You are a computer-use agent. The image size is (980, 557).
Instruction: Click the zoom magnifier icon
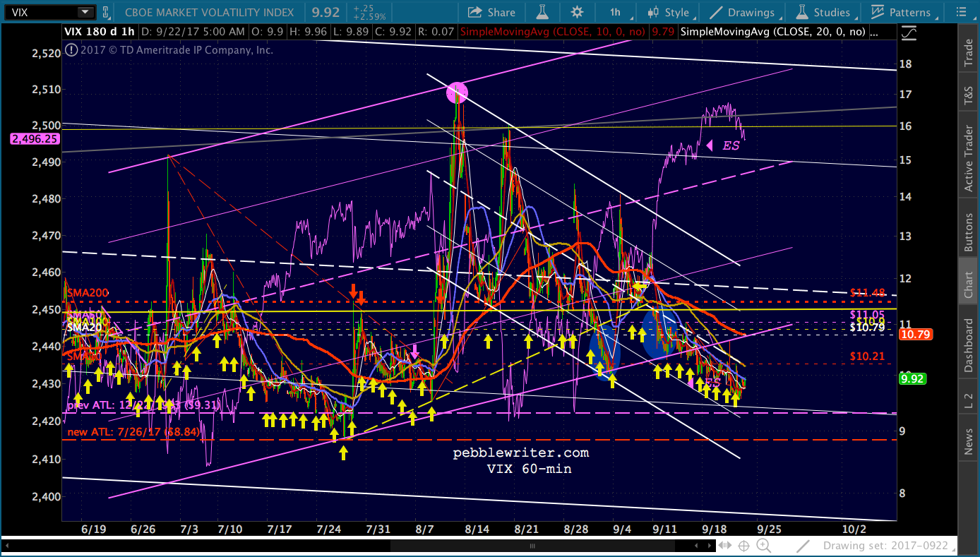765,546
